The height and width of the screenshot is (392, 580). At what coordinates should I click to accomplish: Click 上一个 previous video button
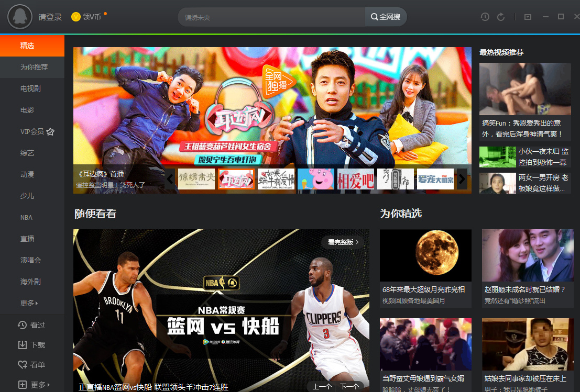tap(322, 386)
